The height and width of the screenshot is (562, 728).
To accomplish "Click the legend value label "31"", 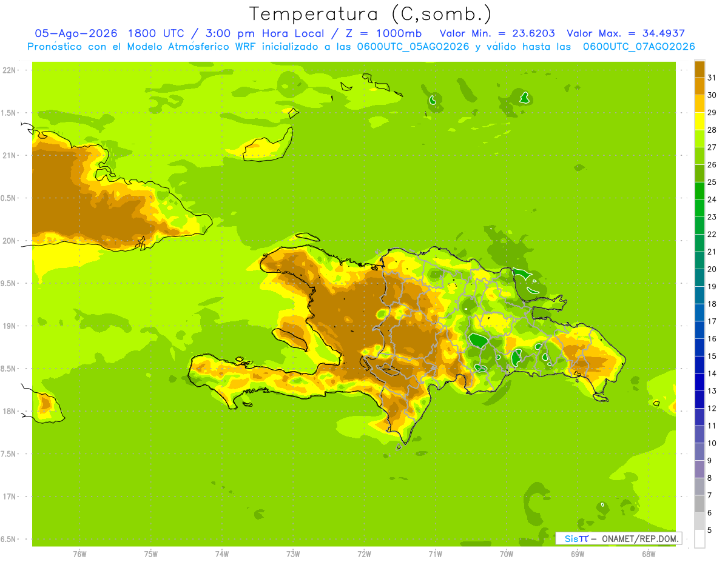I will 712,77.
